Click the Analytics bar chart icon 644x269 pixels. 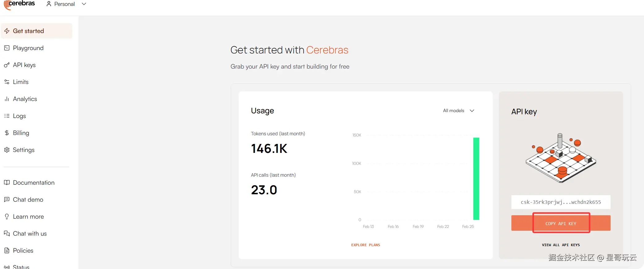(7, 99)
